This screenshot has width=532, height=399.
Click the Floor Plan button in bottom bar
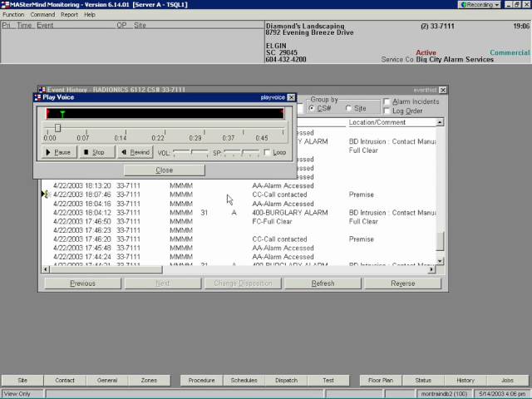381,381
